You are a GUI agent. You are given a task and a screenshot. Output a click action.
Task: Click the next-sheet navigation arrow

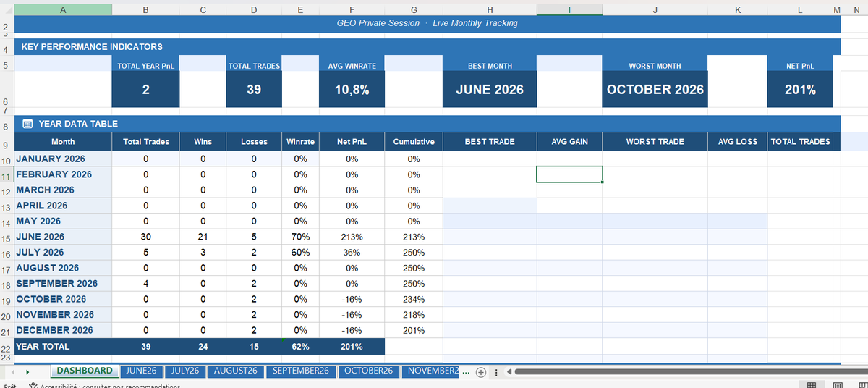pyautogui.click(x=27, y=372)
